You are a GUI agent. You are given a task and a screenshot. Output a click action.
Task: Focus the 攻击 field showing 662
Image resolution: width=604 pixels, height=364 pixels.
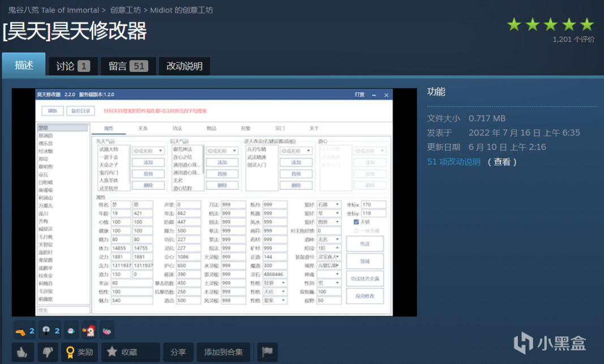[189, 213]
